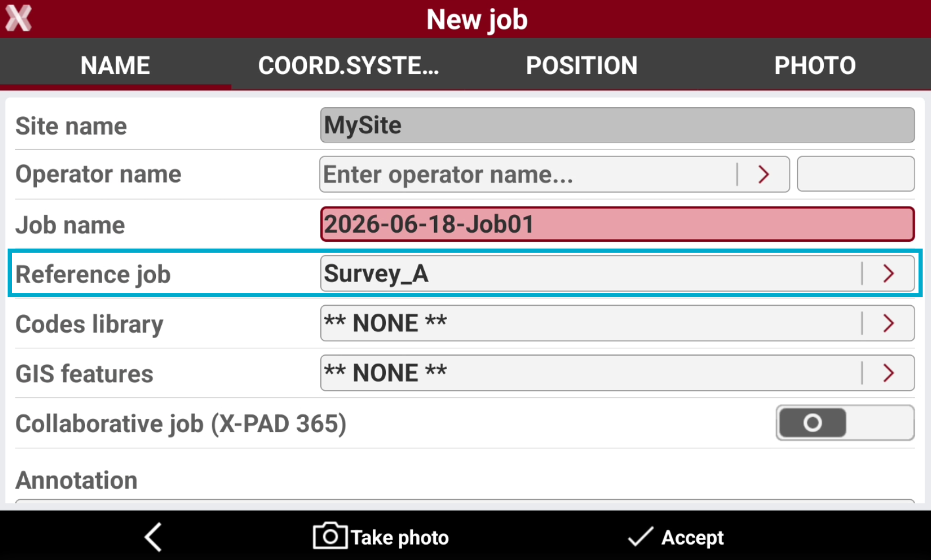Toggle Collaborative job (X-PAD 365) switch
Viewport: 931px width, 560px height.
[x=845, y=423]
